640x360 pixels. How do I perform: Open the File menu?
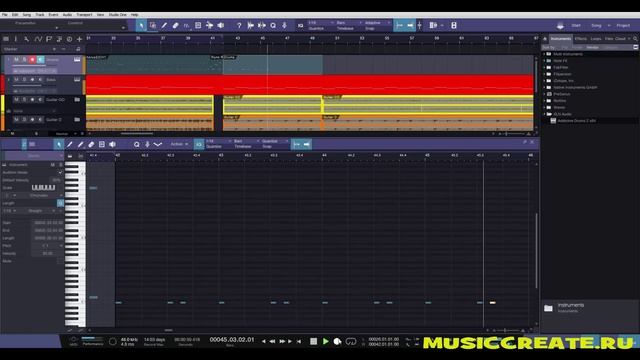[x=5, y=15]
